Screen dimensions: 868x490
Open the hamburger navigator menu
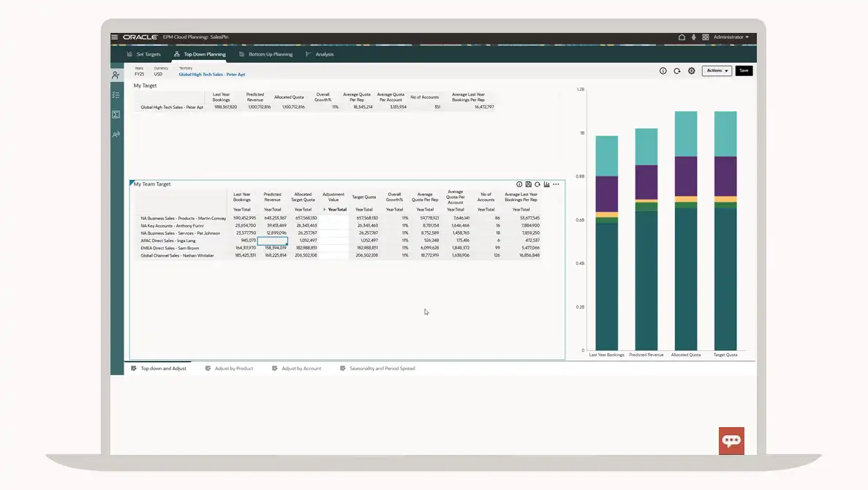tap(115, 37)
